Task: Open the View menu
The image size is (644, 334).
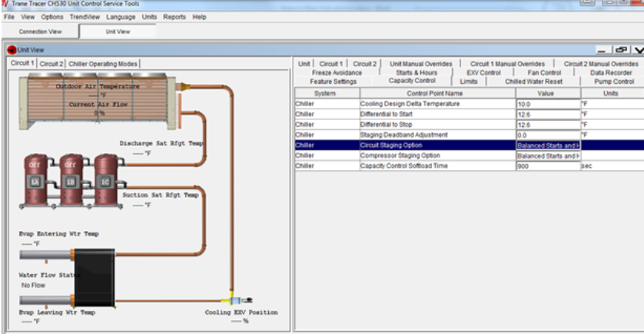Action: point(28,17)
